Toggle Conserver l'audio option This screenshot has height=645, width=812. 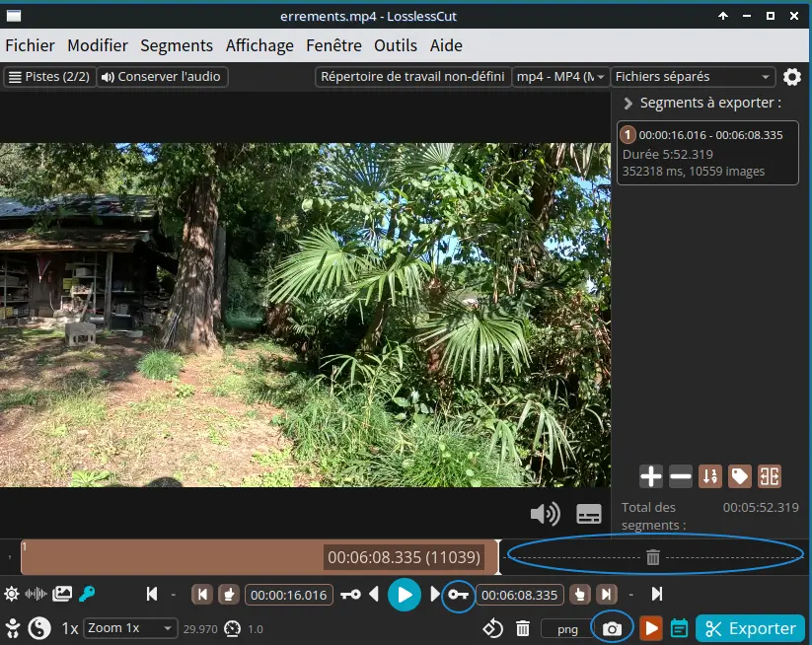163,77
